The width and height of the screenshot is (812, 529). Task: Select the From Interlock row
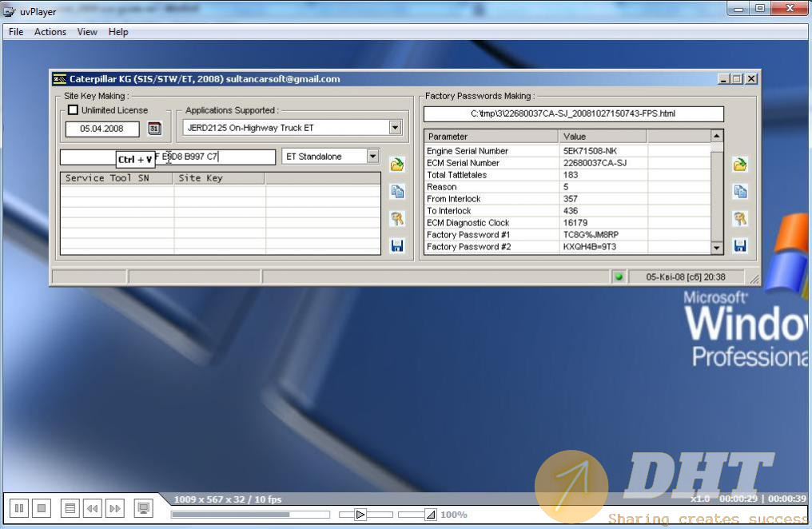coord(567,199)
